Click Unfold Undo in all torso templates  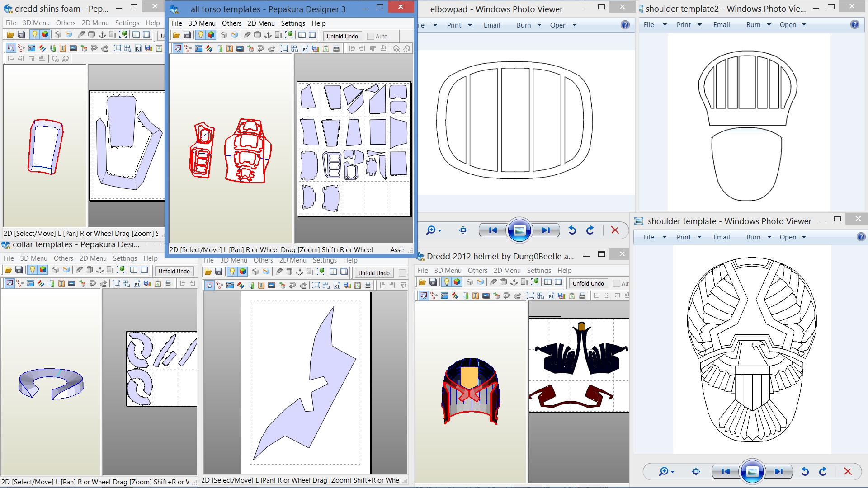pos(342,36)
